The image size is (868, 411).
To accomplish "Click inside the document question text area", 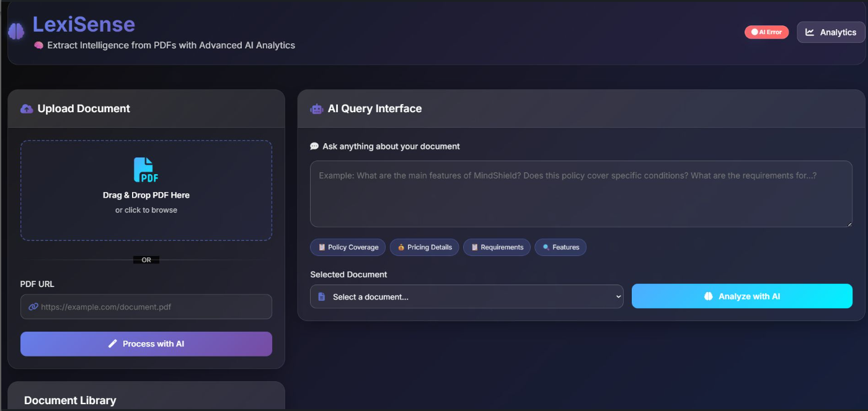I will [x=581, y=194].
